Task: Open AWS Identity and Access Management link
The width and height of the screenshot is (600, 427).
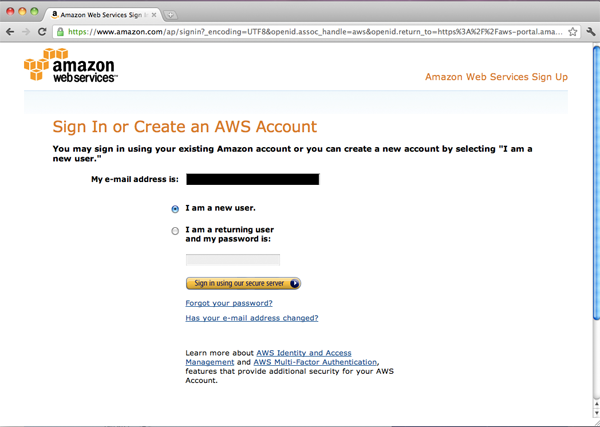Action: pos(304,353)
